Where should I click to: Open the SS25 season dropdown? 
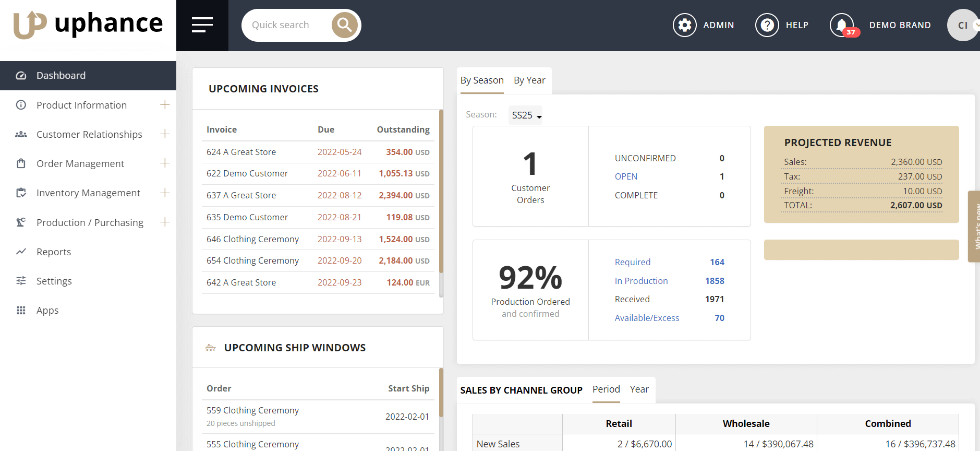526,115
